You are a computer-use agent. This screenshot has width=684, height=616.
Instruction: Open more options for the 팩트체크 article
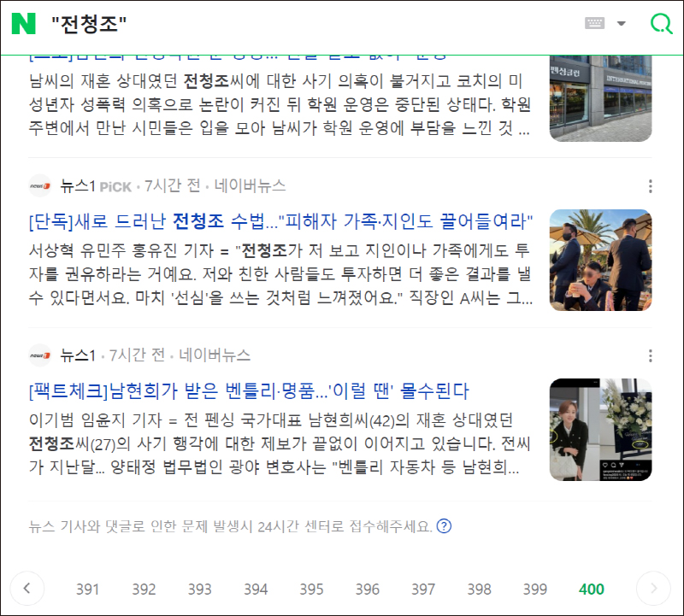click(651, 355)
